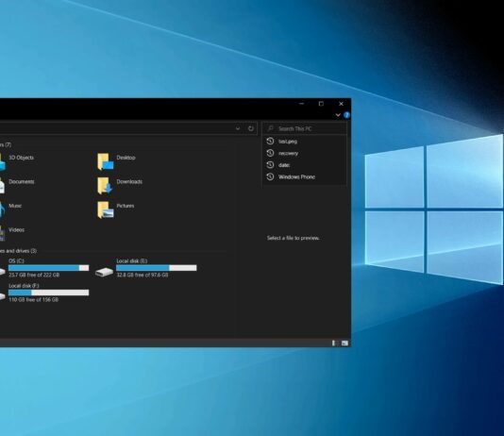Choose the date: search suggestion

305,165
